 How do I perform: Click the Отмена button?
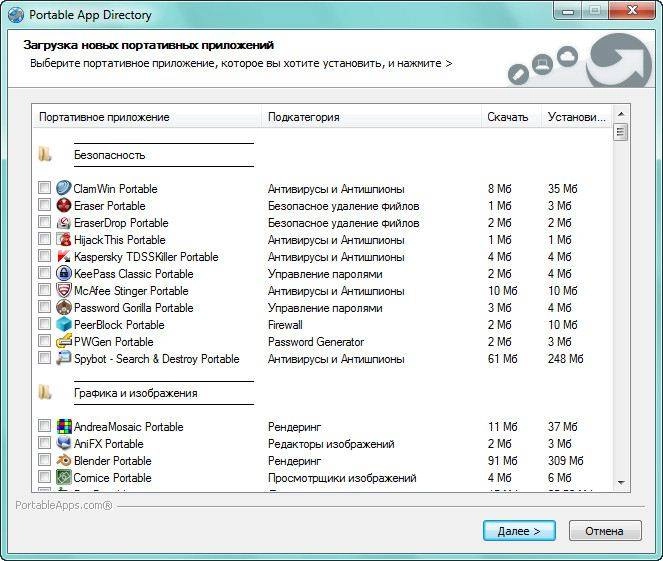[x=605, y=531]
